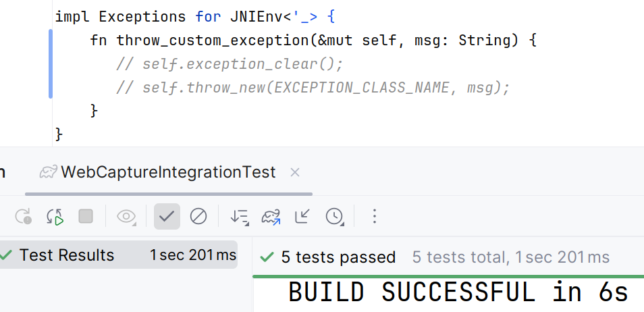This screenshot has width=644, height=312.
Task: Click the throw_custom_exception function name
Action: point(212,41)
